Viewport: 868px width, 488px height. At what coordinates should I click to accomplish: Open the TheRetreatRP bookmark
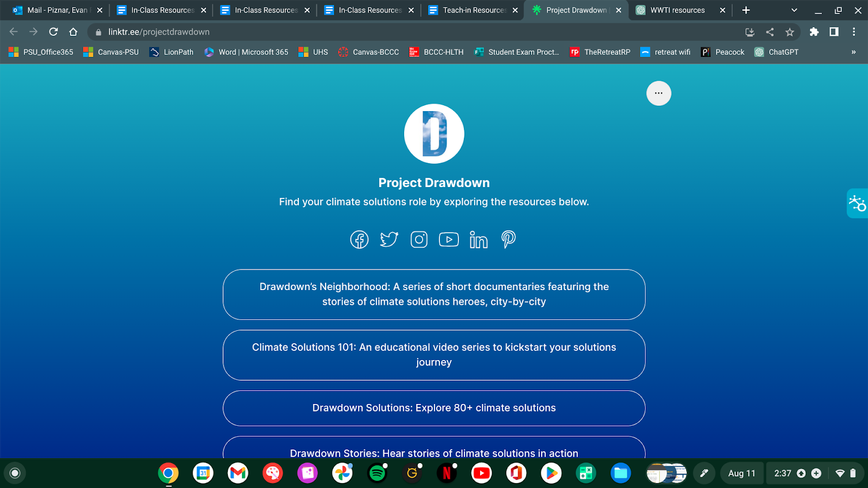pyautogui.click(x=600, y=52)
